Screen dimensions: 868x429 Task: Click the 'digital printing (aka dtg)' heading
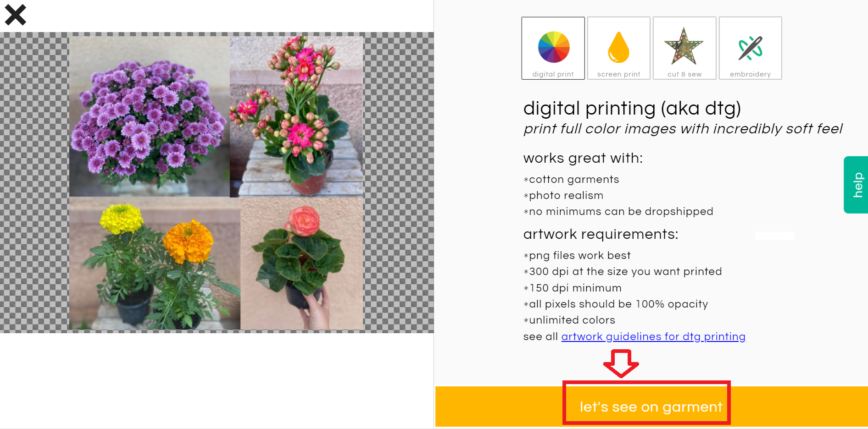tap(632, 108)
